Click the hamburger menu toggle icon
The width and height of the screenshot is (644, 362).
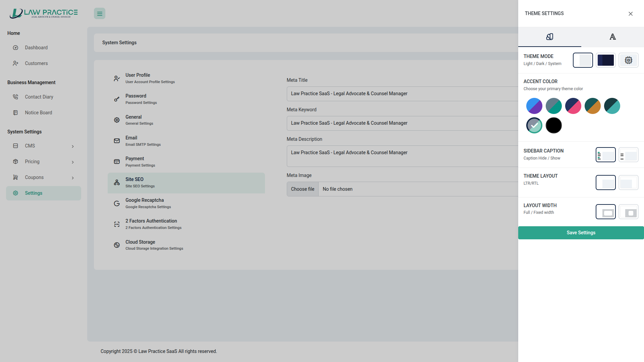coord(100,14)
